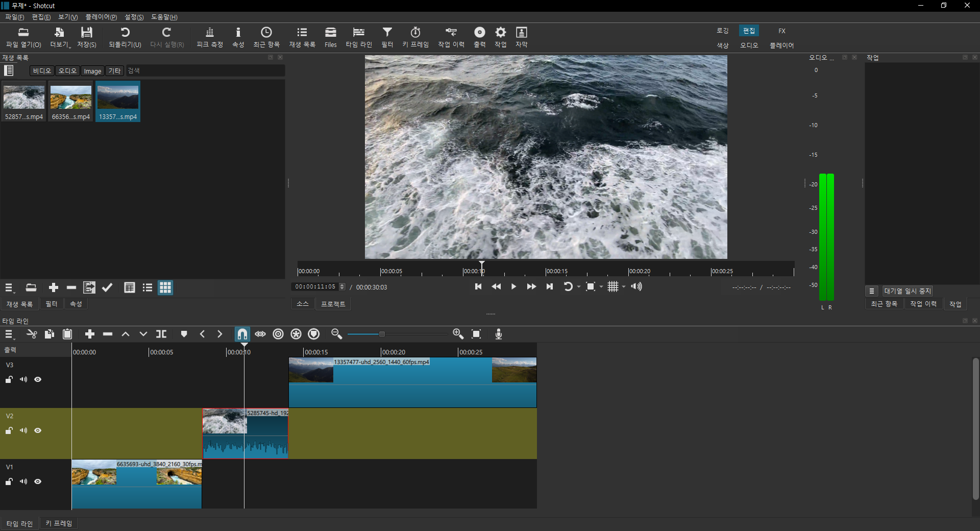Expand the player zoom dropdown arrow
Viewport: 980px width, 531px height.
[x=601, y=286]
